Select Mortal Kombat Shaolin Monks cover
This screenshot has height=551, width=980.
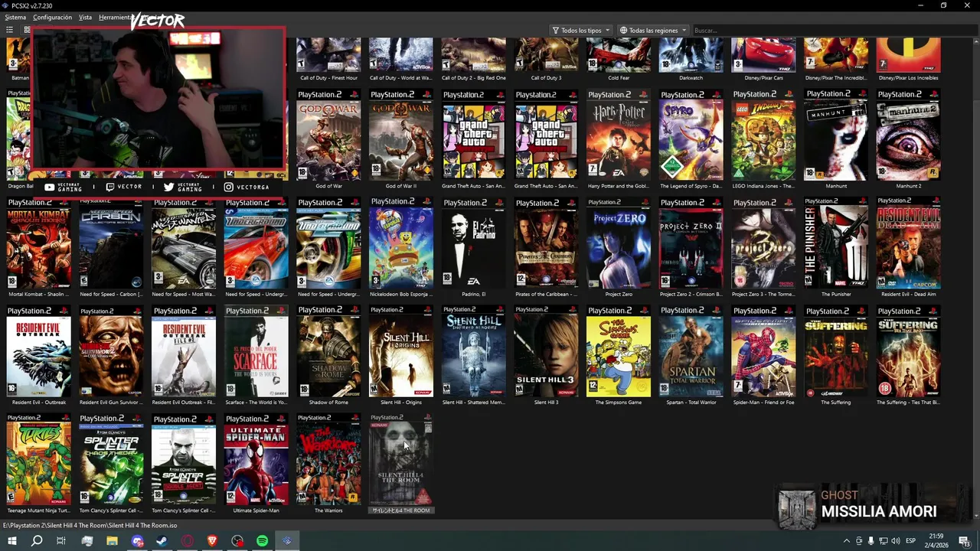38,243
